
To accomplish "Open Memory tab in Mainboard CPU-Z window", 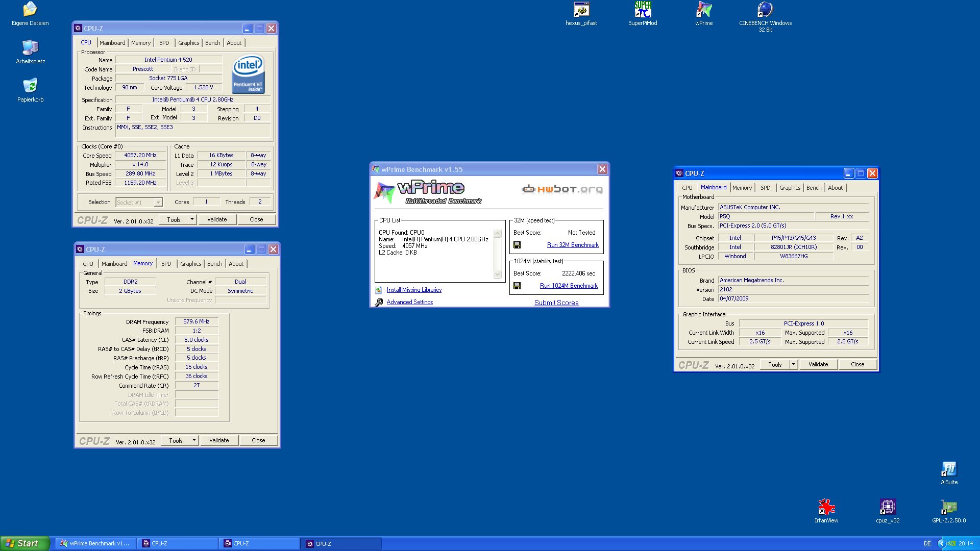I will (742, 188).
